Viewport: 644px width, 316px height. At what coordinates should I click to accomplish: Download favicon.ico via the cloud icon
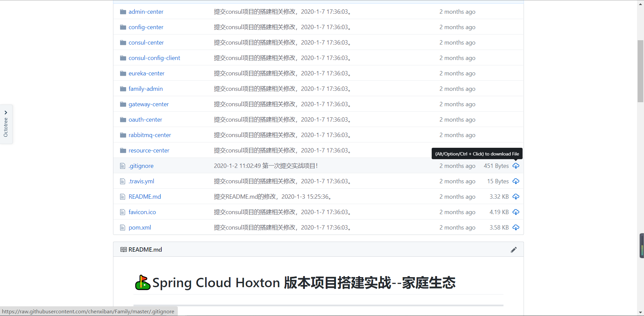click(516, 212)
